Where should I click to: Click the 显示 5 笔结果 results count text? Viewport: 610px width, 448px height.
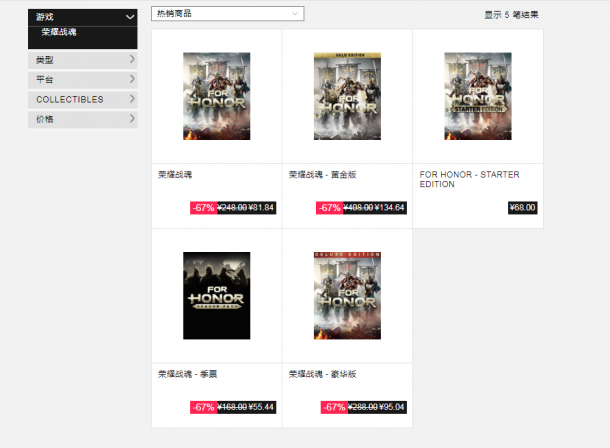(511, 15)
